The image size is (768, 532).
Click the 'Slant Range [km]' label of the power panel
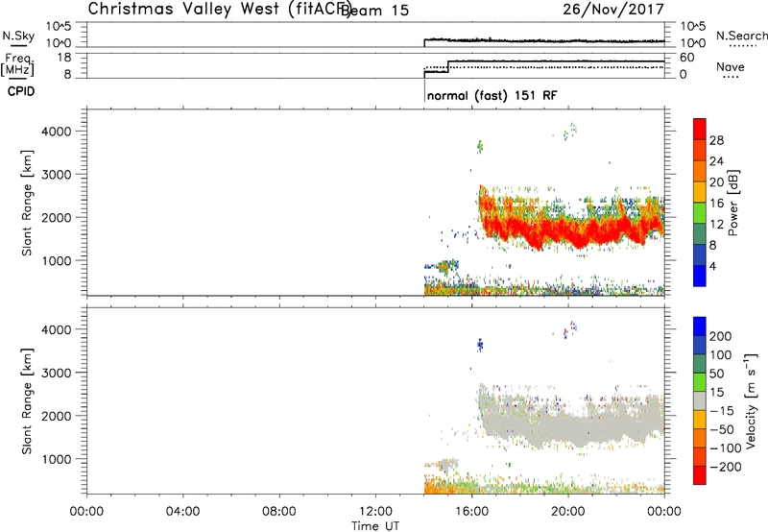(x=27, y=203)
